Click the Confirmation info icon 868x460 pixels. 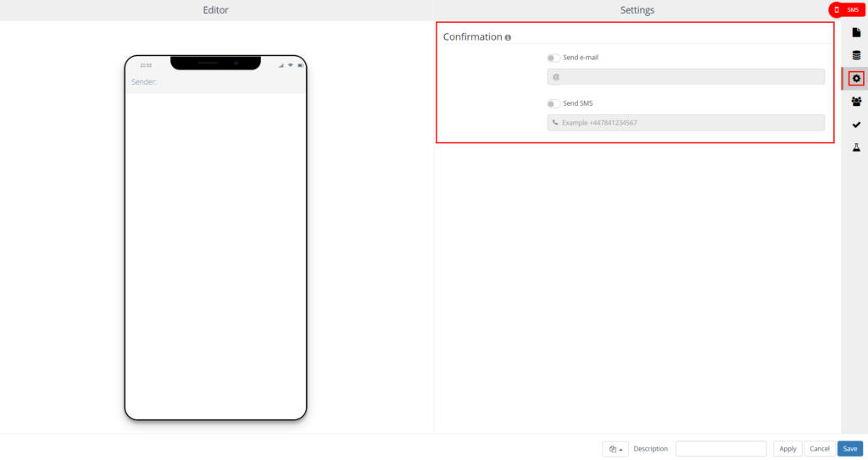[x=508, y=37]
